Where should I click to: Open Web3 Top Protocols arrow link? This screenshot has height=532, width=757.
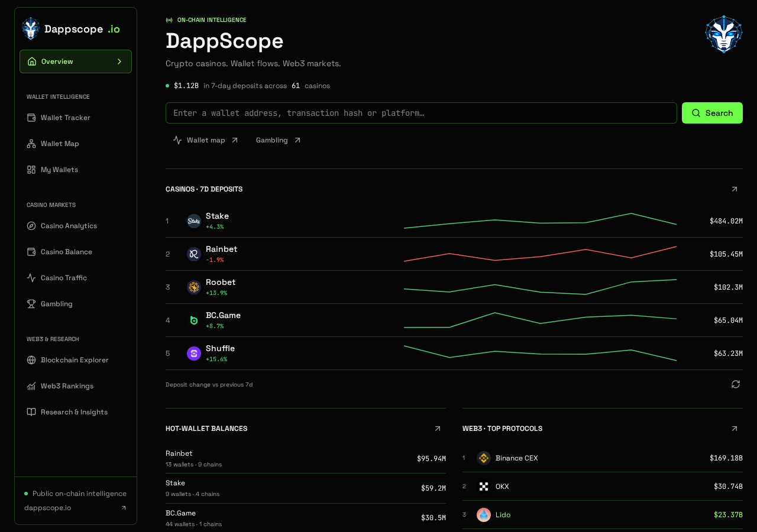(x=735, y=429)
